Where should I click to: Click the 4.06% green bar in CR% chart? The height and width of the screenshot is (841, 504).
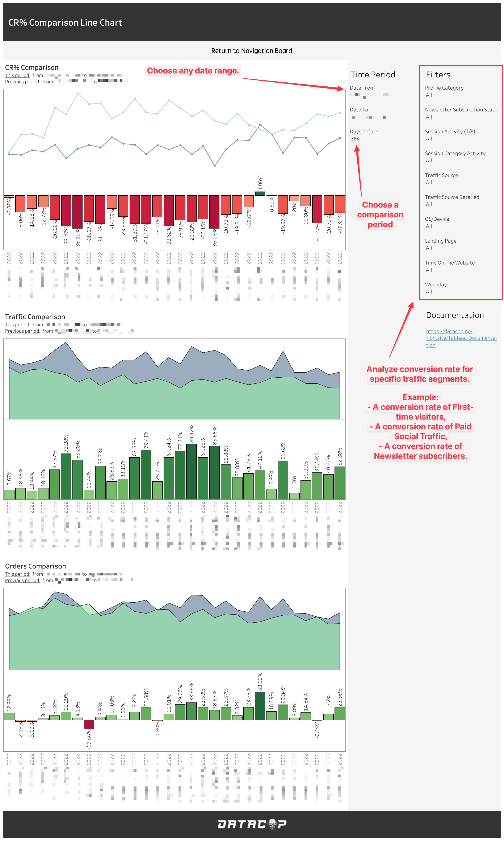(260, 193)
